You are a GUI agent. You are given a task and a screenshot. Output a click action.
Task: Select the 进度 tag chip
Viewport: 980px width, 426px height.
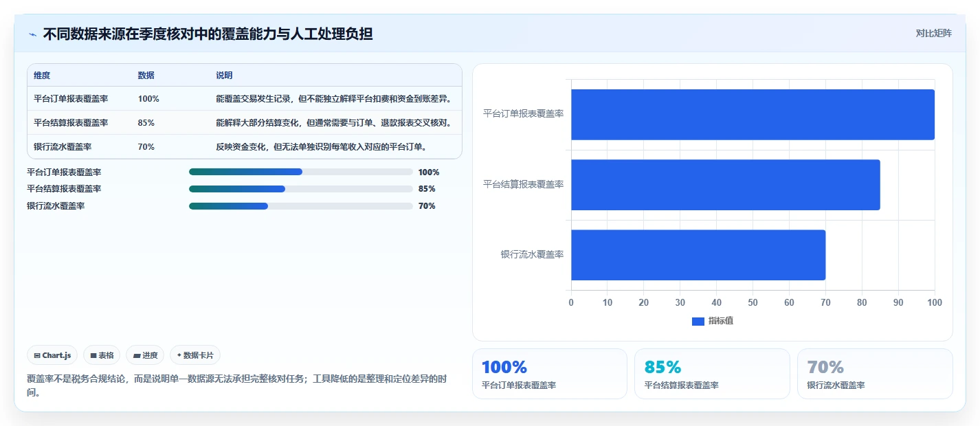[x=145, y=355]
